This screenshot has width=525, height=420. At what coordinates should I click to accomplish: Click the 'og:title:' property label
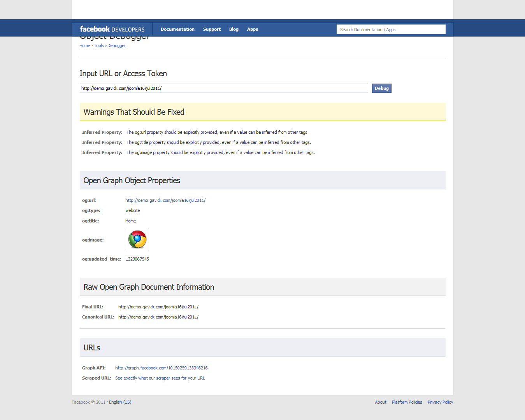pyautogui.click(x=91, y=221)
